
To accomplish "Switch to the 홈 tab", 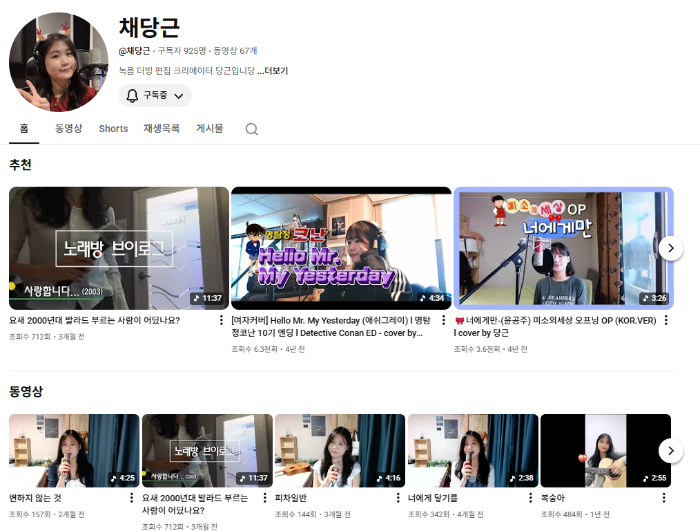I will pos(24,129).
